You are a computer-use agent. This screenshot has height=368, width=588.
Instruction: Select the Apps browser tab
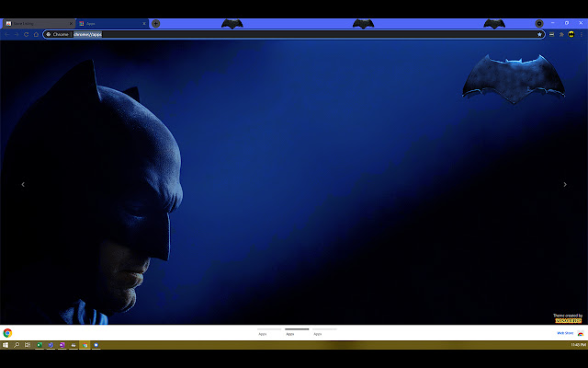(112, 23)
